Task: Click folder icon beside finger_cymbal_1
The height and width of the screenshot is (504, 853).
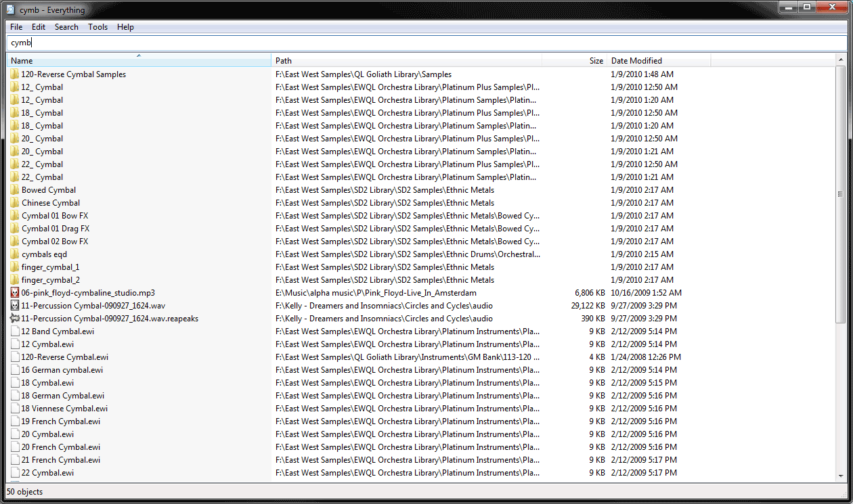Action: pos(15,267)
